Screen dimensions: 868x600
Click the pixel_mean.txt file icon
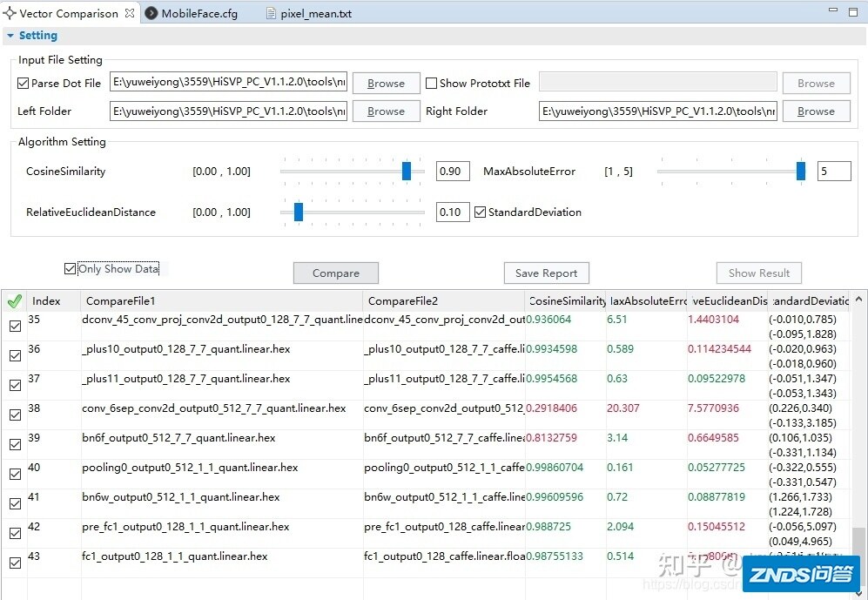click(271, 13)
